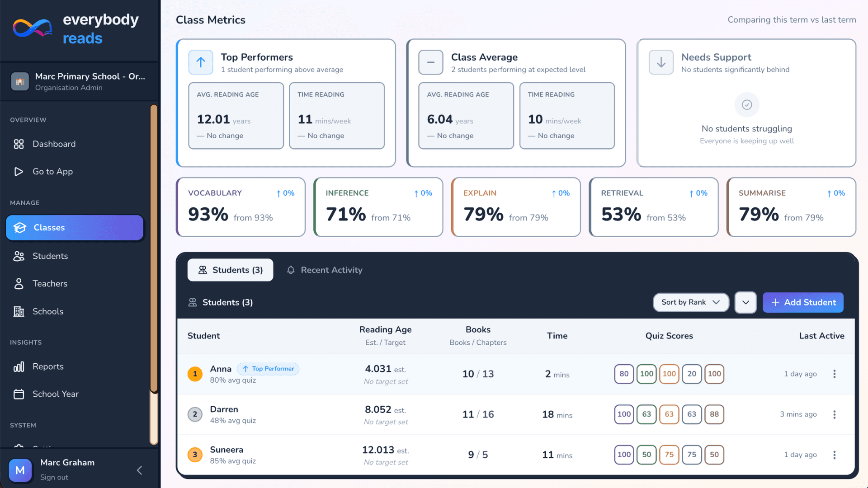Image resolution: width=868 pixels, height=488 pixels.
Task: Collapse the sidebar using the chevron
Action: point(139,470)
